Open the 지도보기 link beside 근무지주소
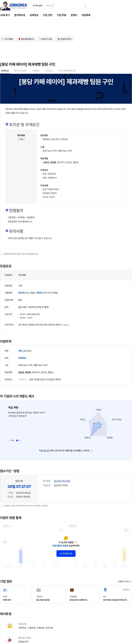 click(66, 325)
